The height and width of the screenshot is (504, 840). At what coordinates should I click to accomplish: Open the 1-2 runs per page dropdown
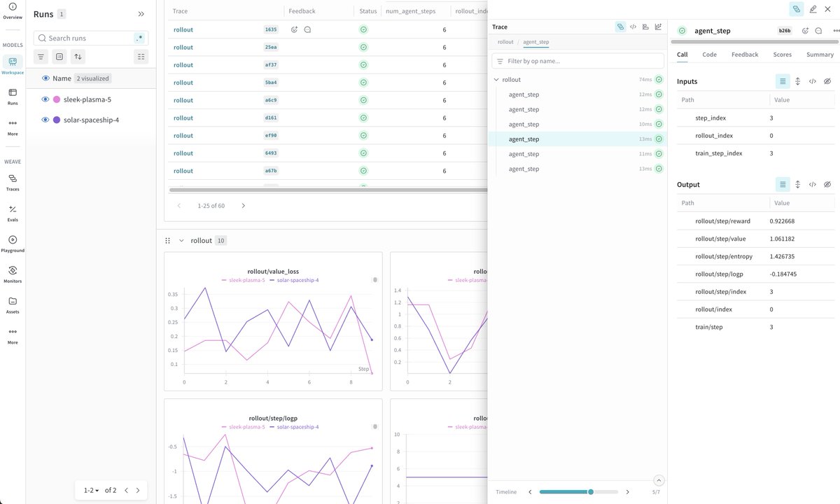[x=92, y=491]
